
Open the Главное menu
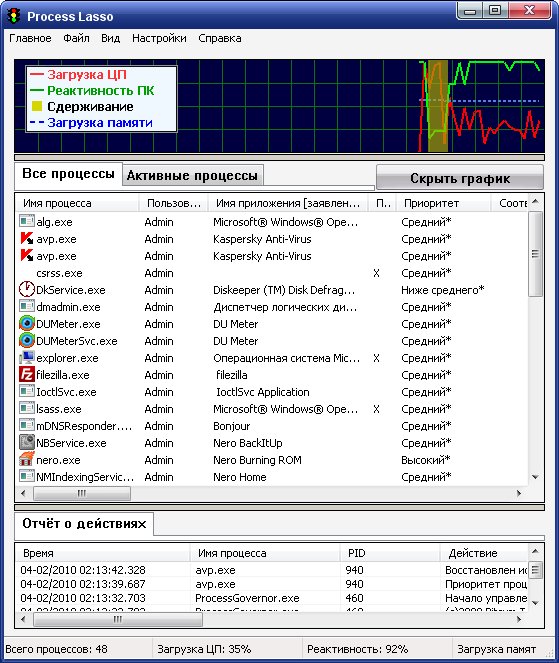[30, 38]
